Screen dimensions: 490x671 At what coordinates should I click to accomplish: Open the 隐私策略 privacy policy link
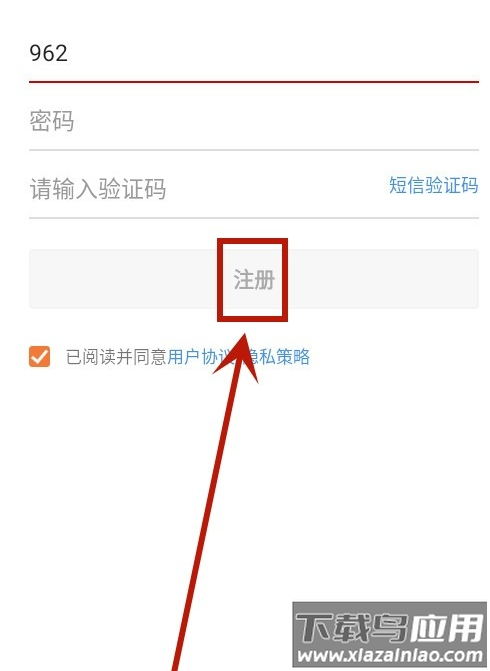(278, 356)
